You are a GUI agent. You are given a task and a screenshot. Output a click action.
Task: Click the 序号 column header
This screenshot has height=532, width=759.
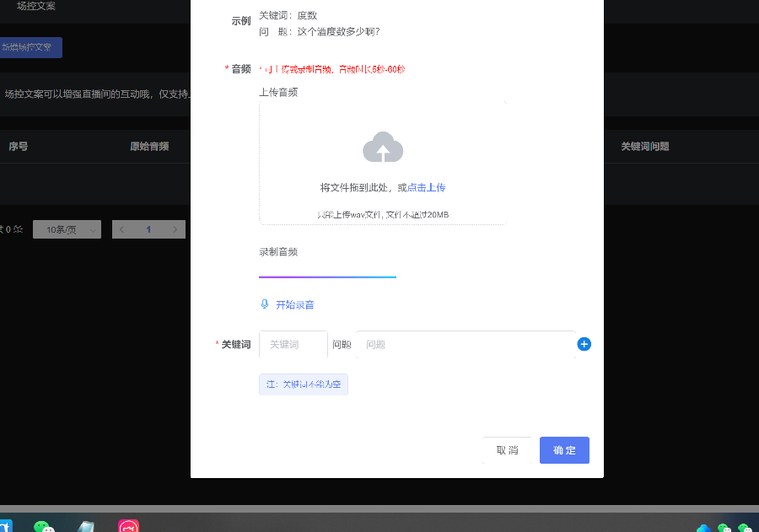(18, 146)
